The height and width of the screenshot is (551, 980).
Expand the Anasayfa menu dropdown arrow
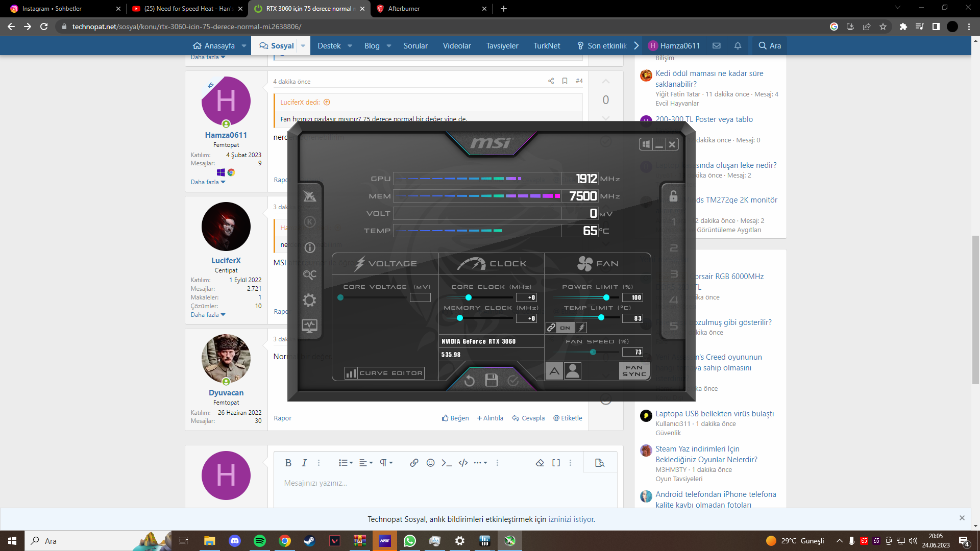click(x=244, y=46)
